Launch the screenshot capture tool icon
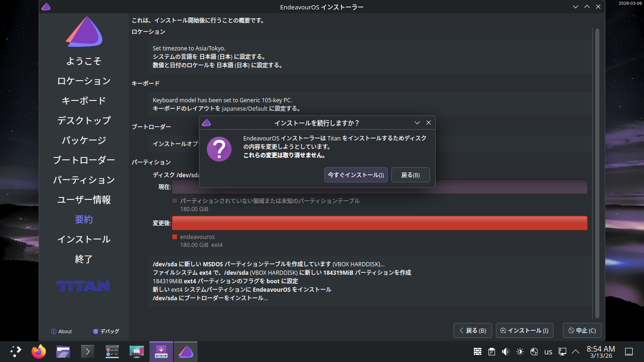644x362 pixels. pos(137,352)
